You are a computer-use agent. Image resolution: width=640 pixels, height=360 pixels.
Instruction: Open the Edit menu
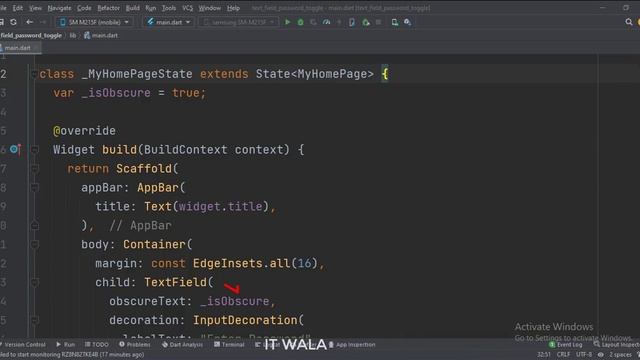click(x=18, y=8)
